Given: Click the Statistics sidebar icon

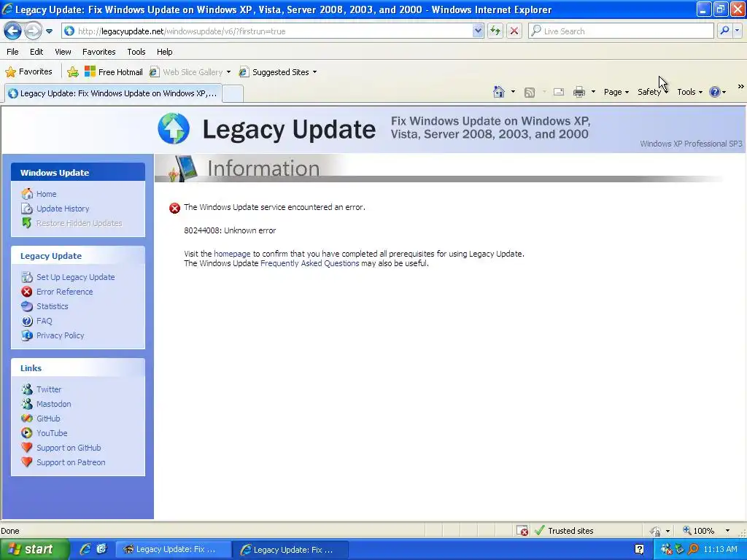Looking at the screenshot, I should 27,306.
